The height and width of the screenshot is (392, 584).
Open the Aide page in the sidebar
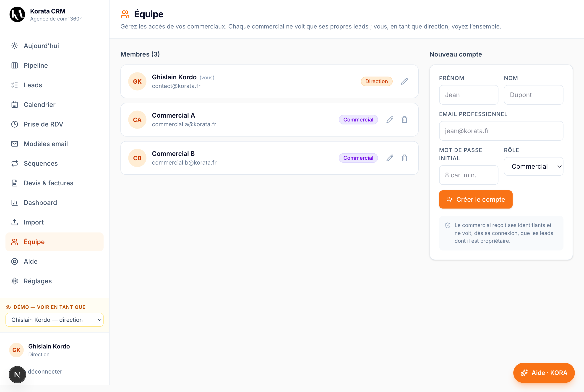(54, 261)
